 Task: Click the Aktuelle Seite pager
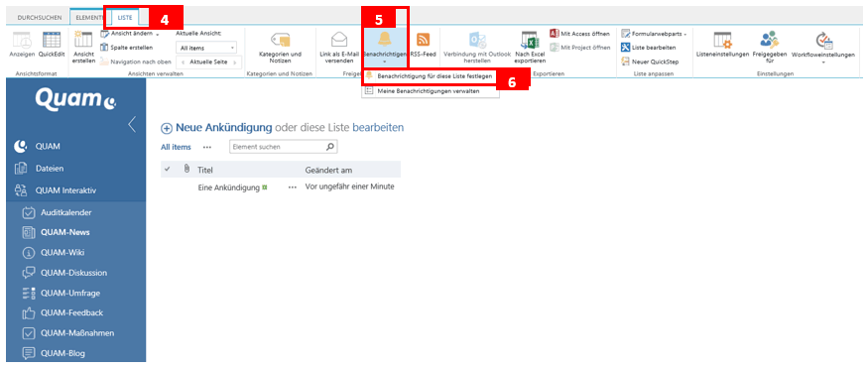pos(208,61)
